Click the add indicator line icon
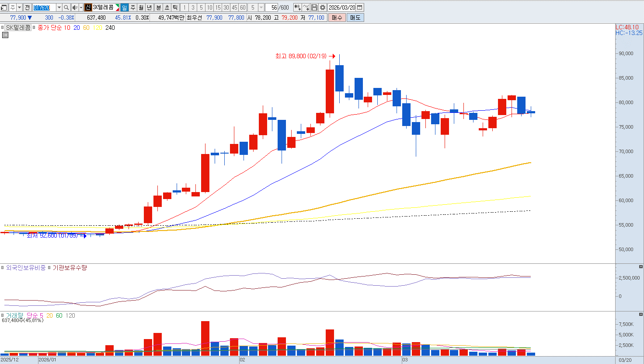The height and width of the screenshot is (364, 644). tap(306, 7)
